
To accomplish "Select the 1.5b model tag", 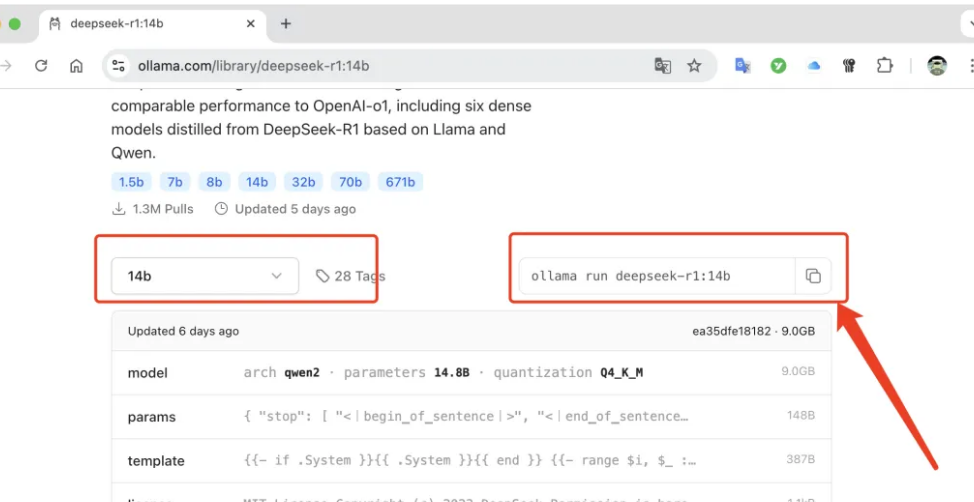I will coord(131,182).
